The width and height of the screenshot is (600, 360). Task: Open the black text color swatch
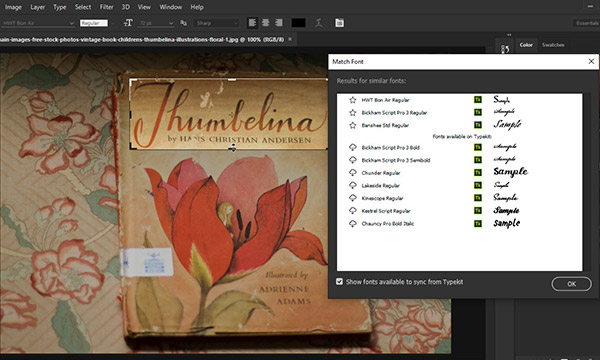pyautogui.click(x=298, y=23)
